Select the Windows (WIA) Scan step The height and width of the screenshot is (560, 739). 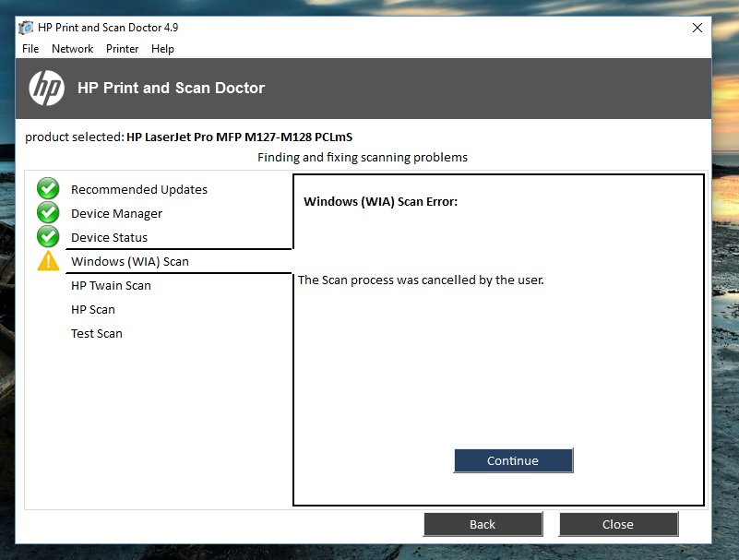pyautogui.click(x=129, y=262)
